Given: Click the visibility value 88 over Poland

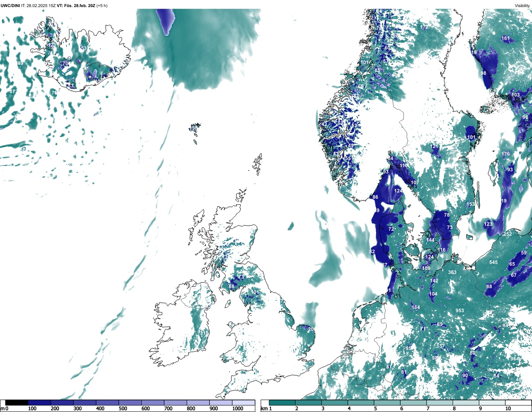Looking at the screenshot, I should click(489, 286).
